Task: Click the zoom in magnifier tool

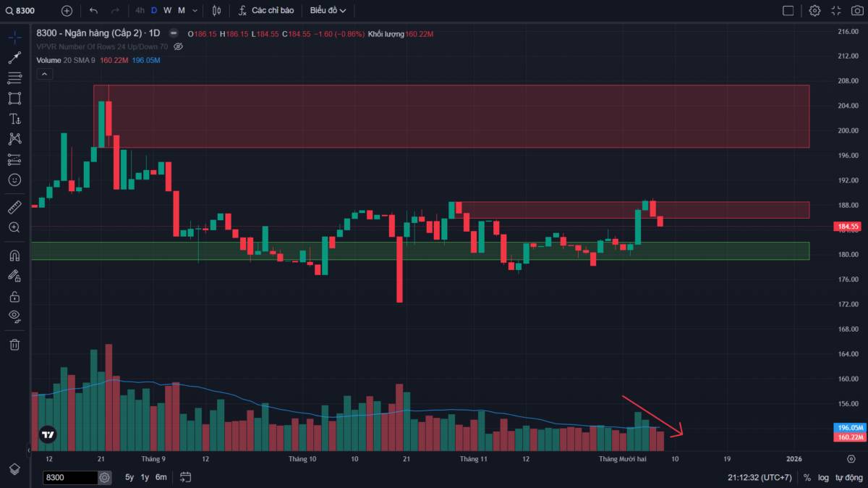Action: coord(14,227)
